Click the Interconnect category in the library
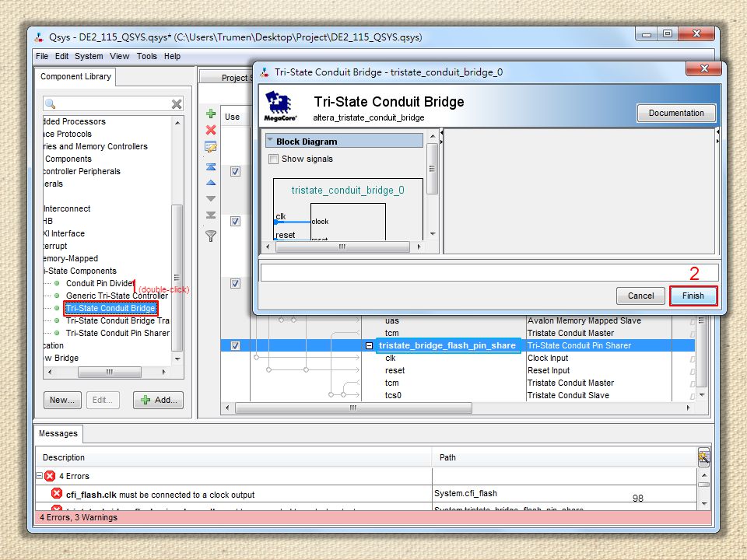Image resolution: width=747 pixels, height=560 pixels. 67,208
